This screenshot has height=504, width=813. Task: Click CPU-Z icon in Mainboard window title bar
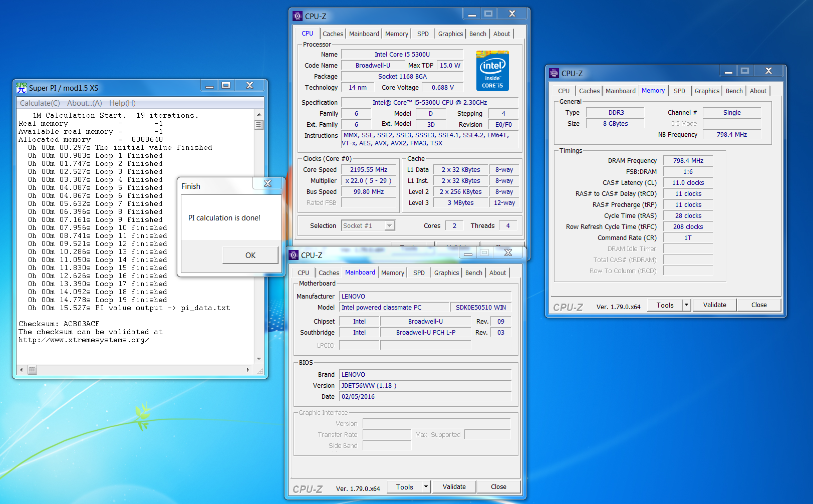(294, 255)
